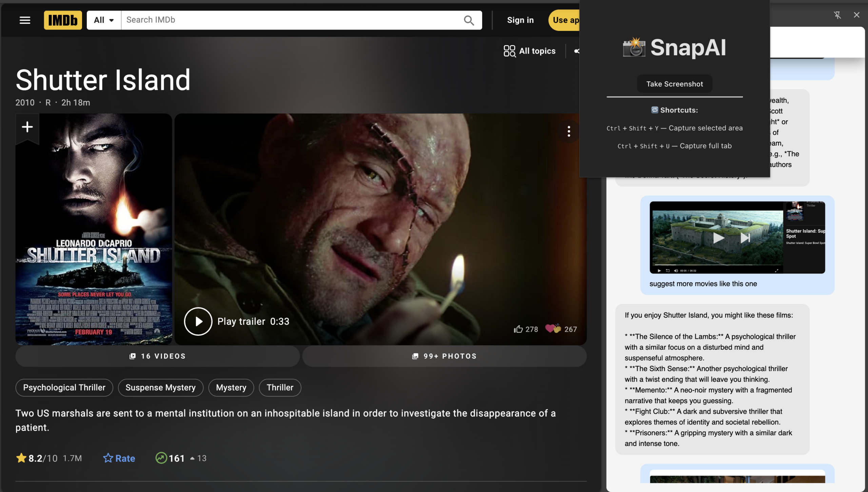Click the popularity trending arrow icon

pyautogui.click(x=161, y=458)
